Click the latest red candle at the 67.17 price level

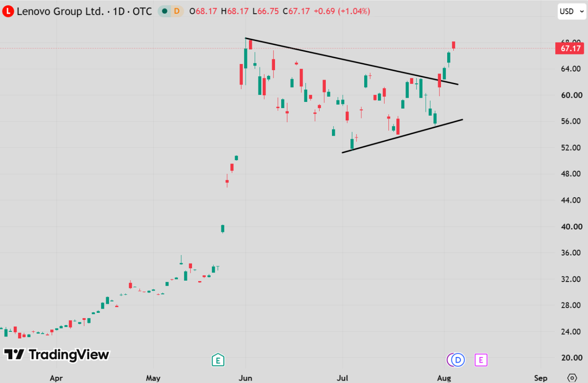pos(453,46)
